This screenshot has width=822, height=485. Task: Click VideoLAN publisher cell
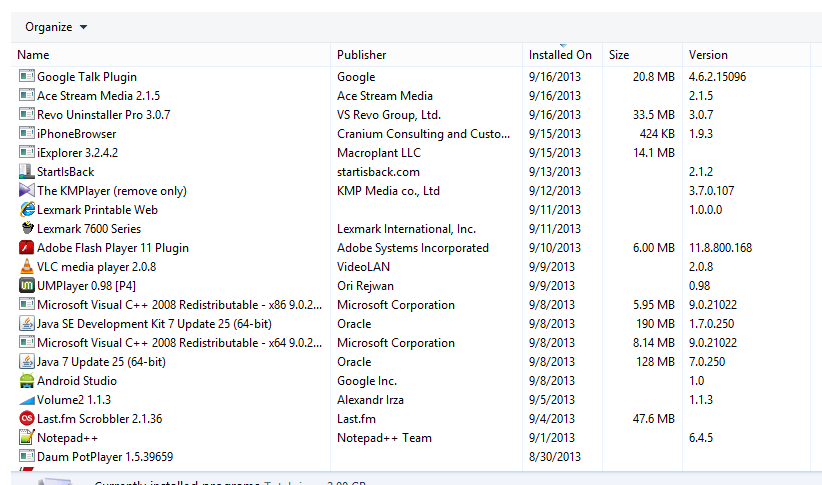tap(363, 266)
